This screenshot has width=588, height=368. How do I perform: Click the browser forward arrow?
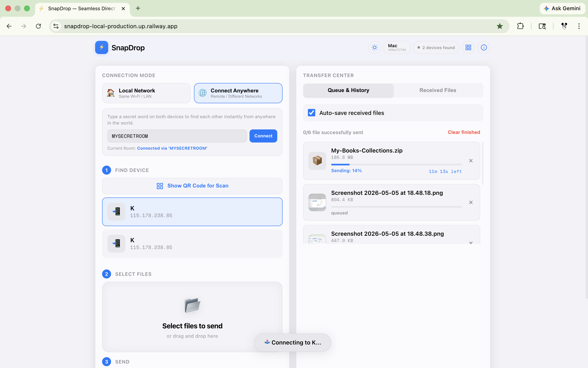(x=23, y=26)
